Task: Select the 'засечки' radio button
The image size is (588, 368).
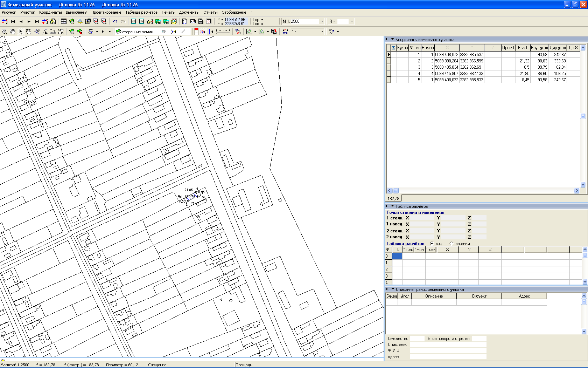Action: point(451,244)
